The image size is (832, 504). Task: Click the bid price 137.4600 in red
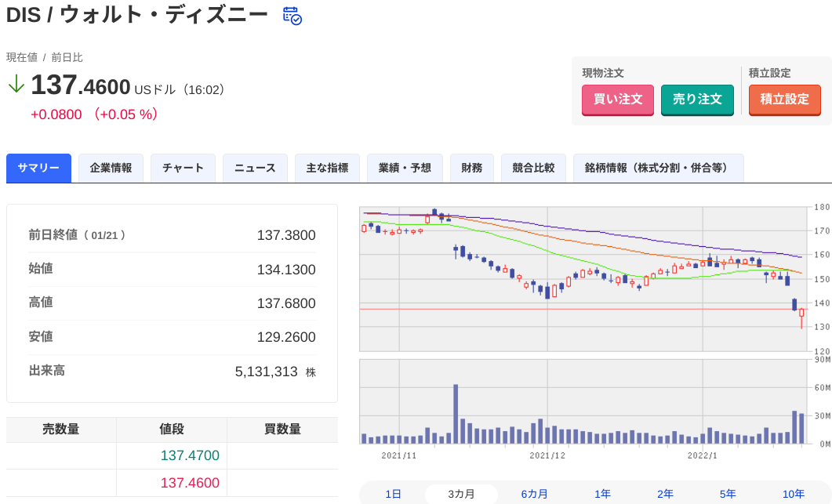tap(190, 483)
